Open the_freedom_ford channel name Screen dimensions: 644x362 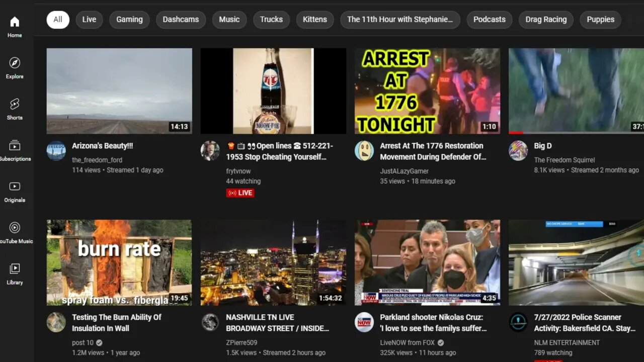point(97,160)
